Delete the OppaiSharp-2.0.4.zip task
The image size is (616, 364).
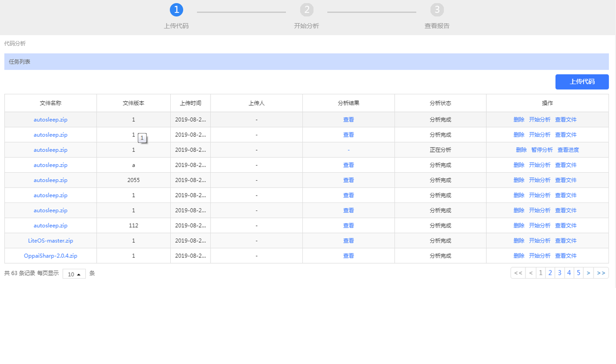pyautogui.click(x=519, y=256)
